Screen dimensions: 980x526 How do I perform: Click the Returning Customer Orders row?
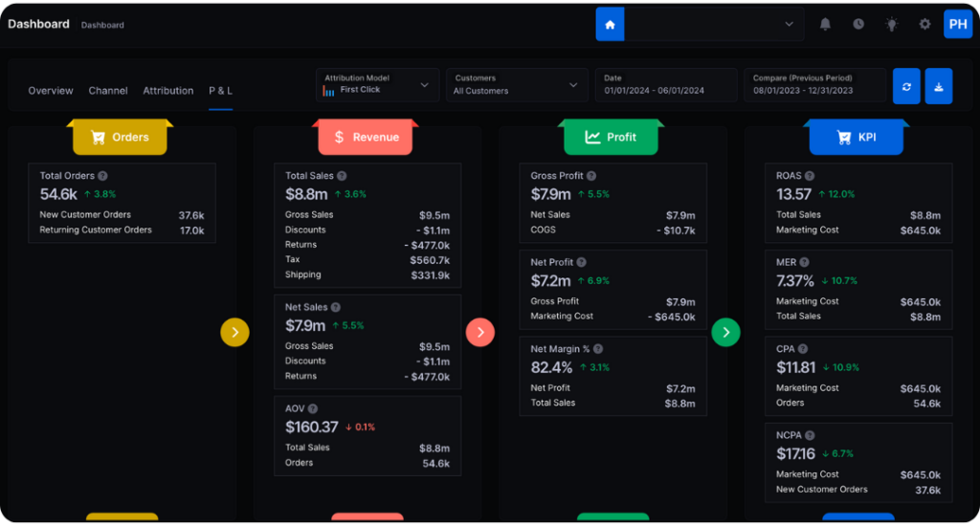(122, 230)
